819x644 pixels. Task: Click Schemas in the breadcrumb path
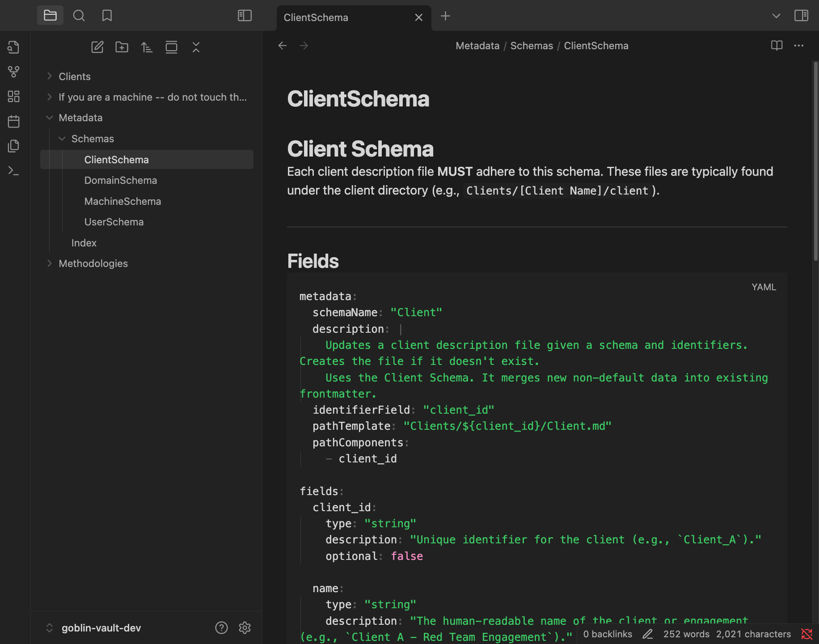tap(532, 46)
